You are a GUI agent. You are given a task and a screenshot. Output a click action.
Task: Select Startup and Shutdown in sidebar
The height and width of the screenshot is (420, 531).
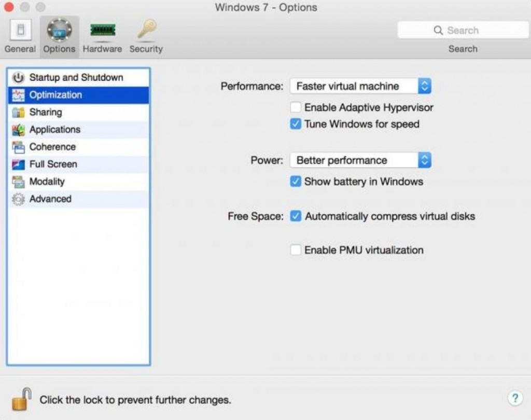(x=78, y=78)
